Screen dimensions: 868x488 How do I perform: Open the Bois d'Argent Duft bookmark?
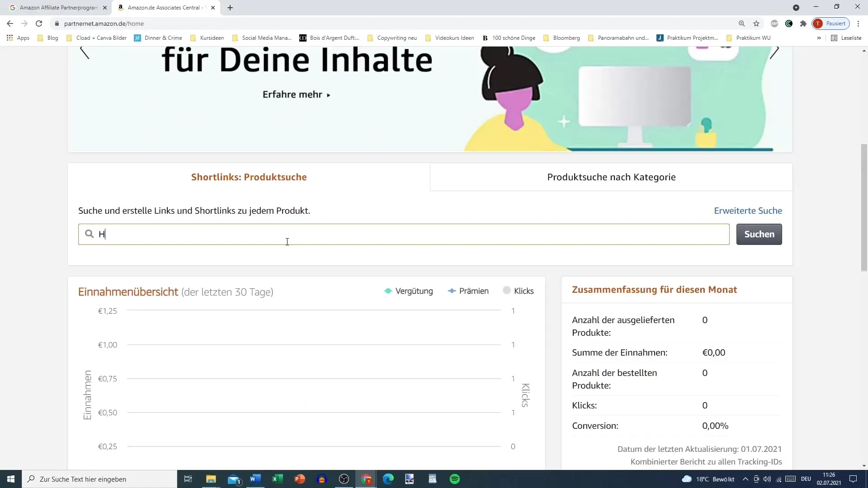pyautogui.click(x=330, y=38)
